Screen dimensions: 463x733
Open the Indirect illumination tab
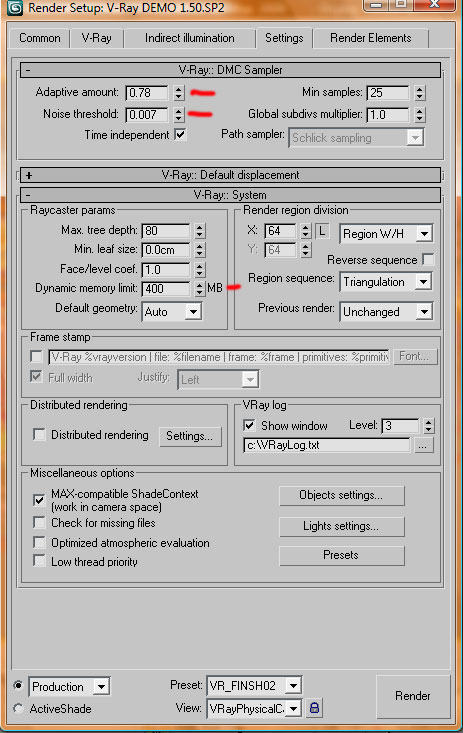coord(189,38)
